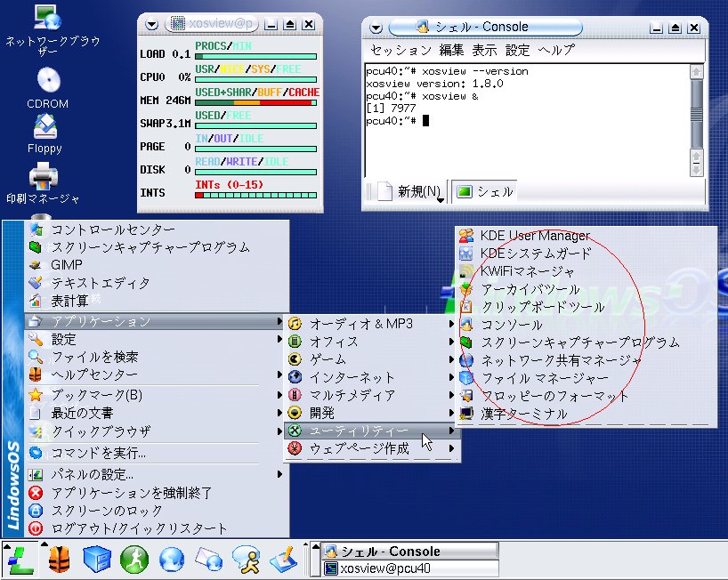Viewport: 728px width, 580px height.
Task: Open the envelope mail panel icon
Action: click(x=209, y=558)
